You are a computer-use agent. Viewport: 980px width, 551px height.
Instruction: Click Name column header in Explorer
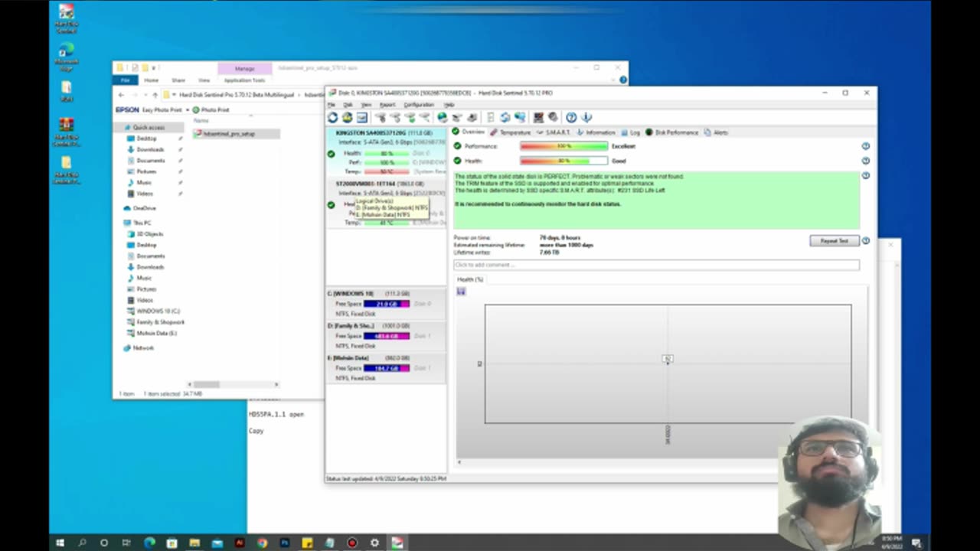[x=201, y=121]
